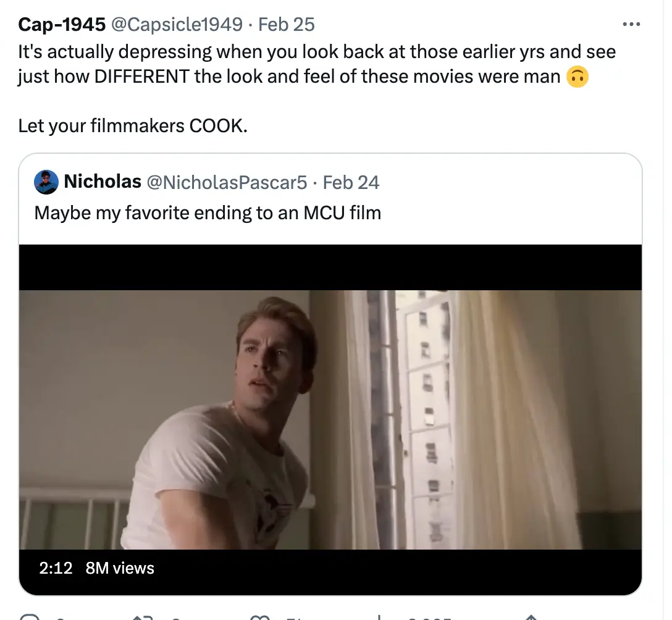Click the Nicholas display name
Image resolution: width=672 pixels, height=620 pixels.
(103, 182)
